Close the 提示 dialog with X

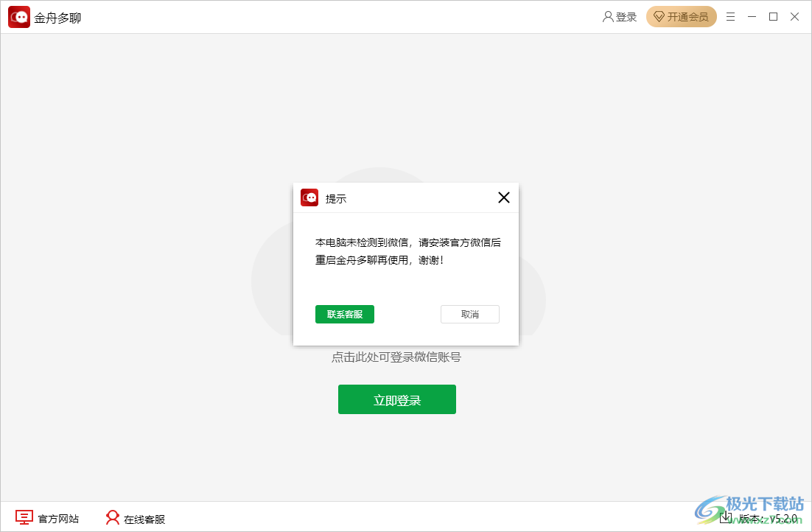coord(504,197)
